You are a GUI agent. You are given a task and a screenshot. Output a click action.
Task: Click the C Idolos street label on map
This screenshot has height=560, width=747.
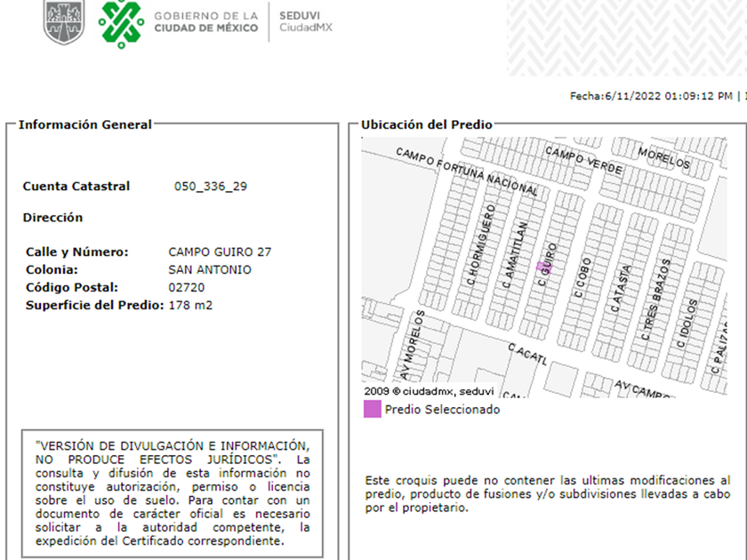(687, 324)
